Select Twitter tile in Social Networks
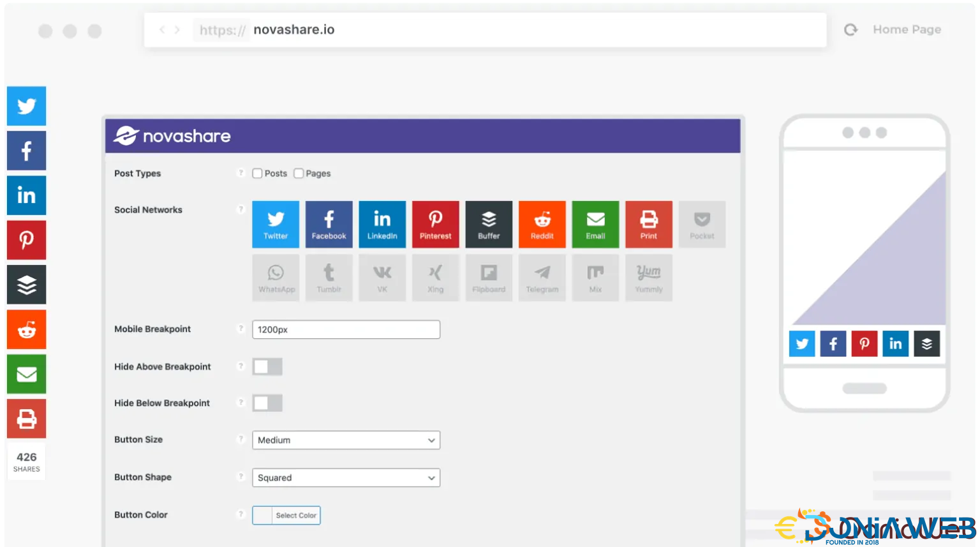Viewport: 980px width, 547px height. pos(276,225)
